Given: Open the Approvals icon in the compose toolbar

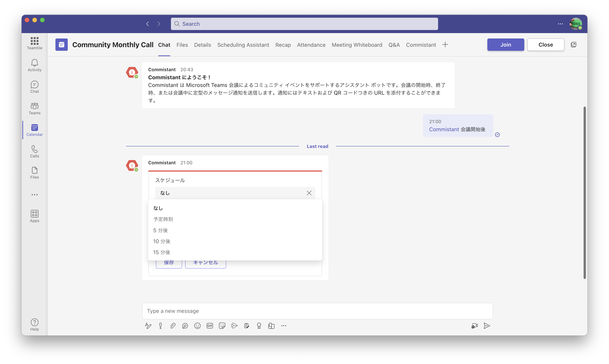Looking at the screenshot, I should pos(247,326).
